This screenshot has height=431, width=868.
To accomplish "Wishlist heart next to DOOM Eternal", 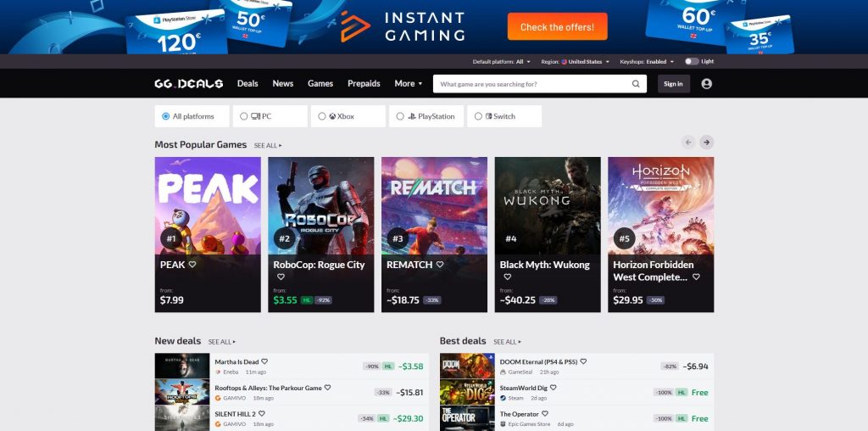I will (x=583, y=361).
